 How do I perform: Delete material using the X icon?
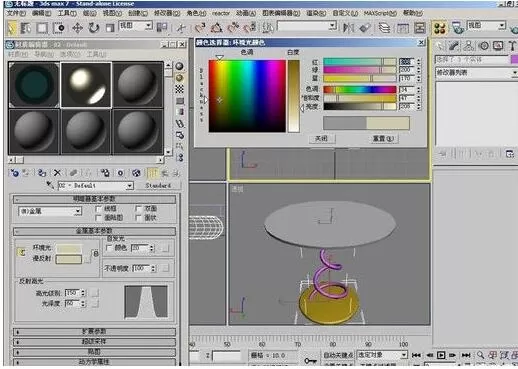(x=57, y=173)
